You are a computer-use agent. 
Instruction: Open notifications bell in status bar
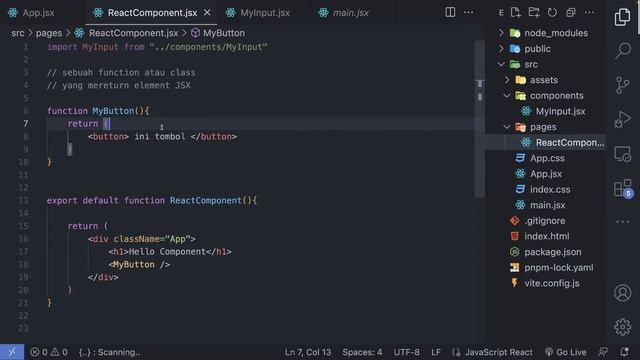(x=624, y=352)
